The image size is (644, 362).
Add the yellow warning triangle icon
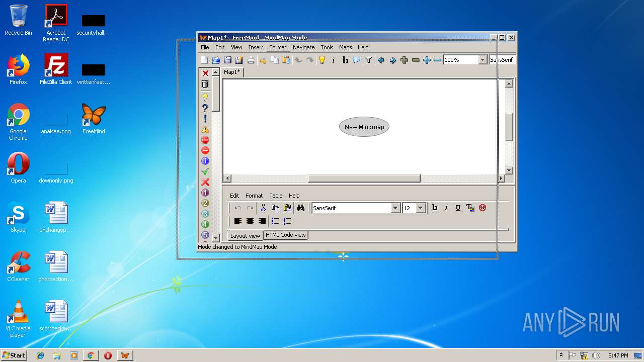pos(205,129)
